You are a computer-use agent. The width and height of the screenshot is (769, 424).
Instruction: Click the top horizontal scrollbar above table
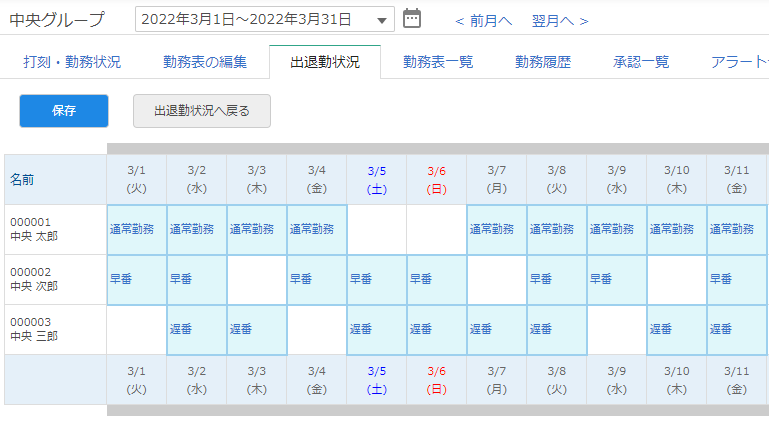pos(437,149)
